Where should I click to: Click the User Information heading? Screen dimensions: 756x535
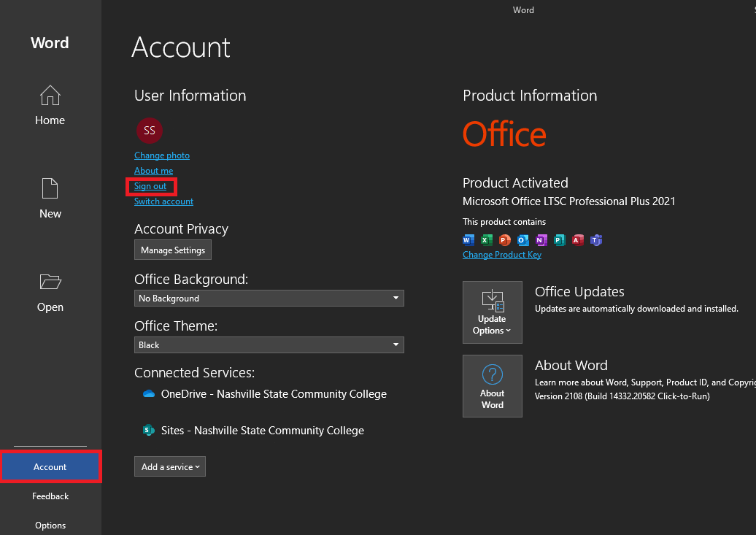[x=190, y=96]
